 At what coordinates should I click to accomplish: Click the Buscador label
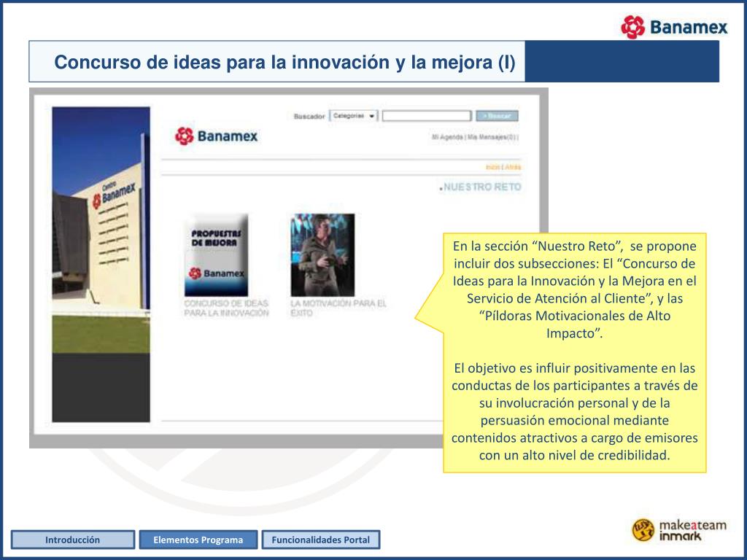pos(309,116)
